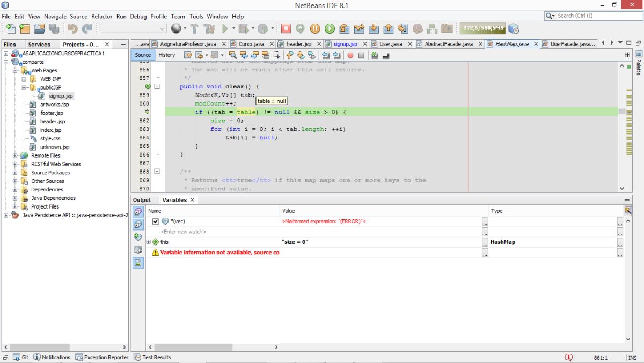Click the Create New Watch icon
Image resolution: width=644 pixels, height=363 pixels.
click(138, 236)
